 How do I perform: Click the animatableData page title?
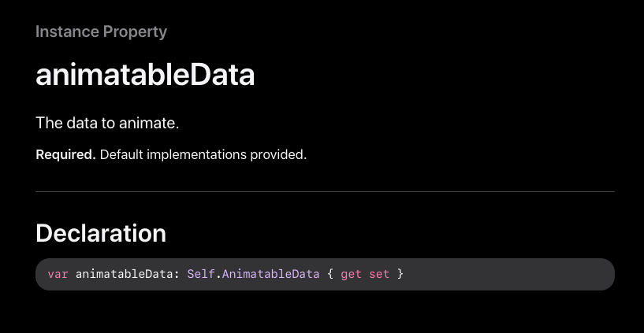(x=145, y=75)
